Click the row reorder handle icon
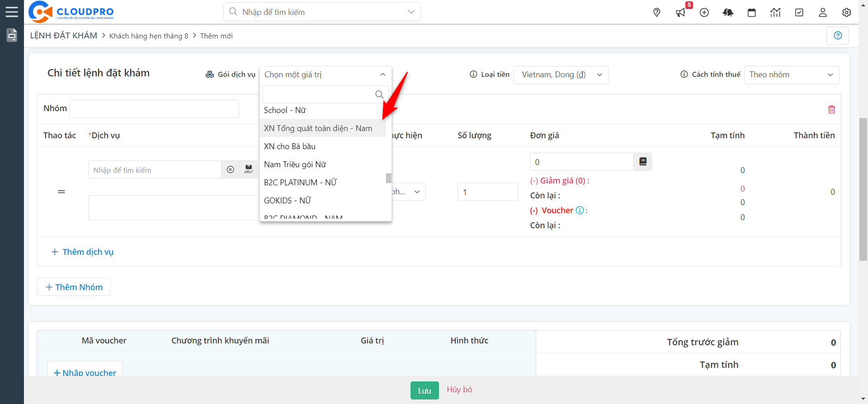The height and width of the screenshot is (404, 868). tap(61, 192)
